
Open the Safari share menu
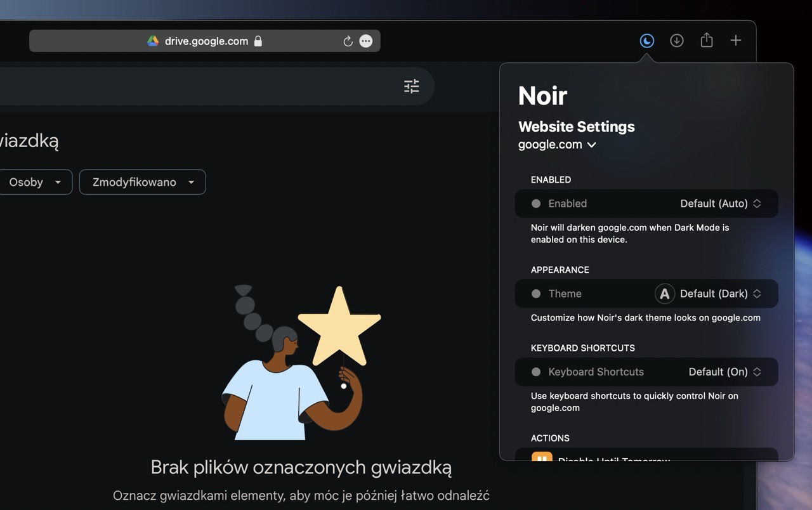[707, 40]
